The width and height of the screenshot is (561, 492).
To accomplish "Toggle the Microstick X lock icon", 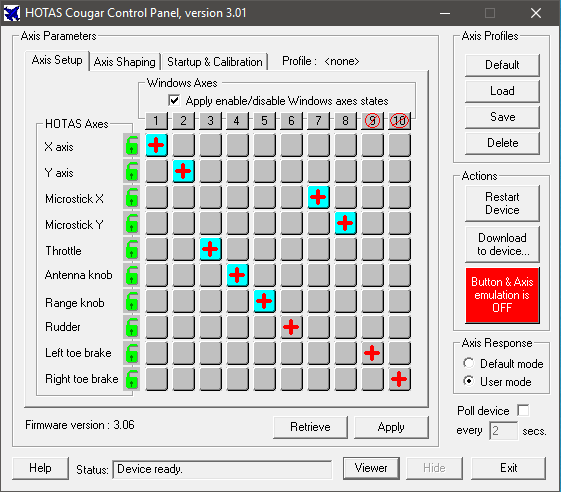I will tap(131, 197).
